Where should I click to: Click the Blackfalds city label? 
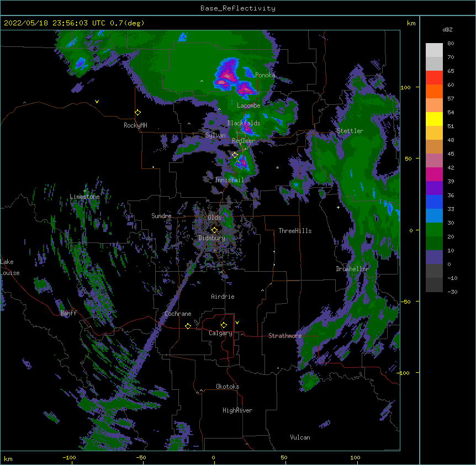244,123
